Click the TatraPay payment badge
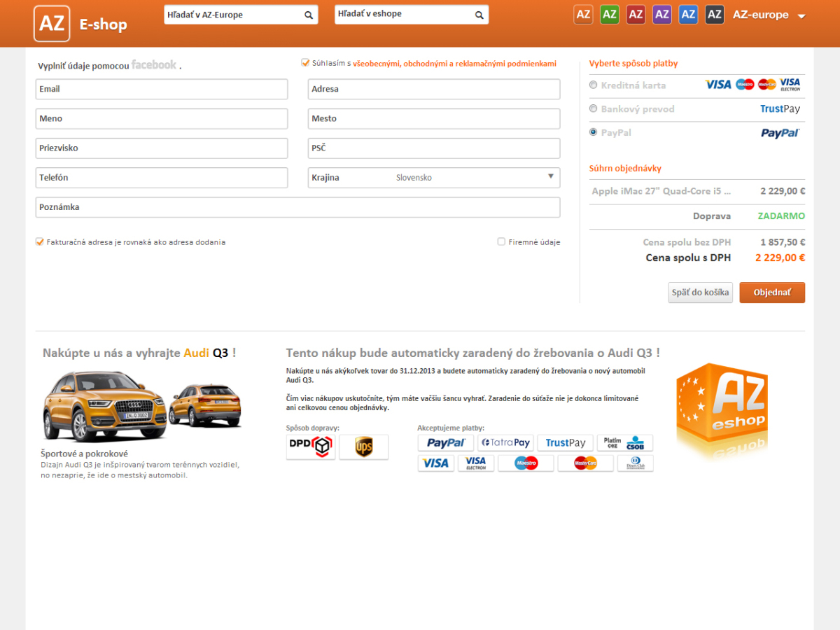Image resolution: width=840 pixels, height=630 pixels. (505, 442)
